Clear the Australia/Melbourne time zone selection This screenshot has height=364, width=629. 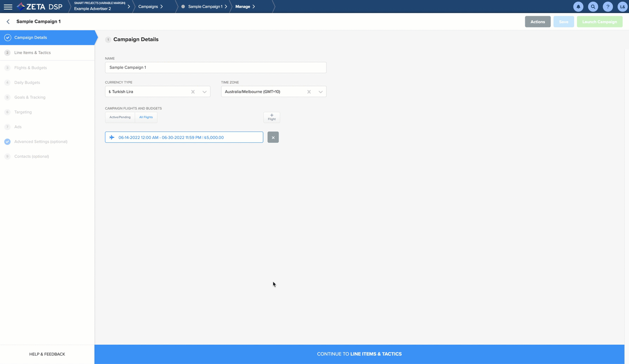[309, 92]
